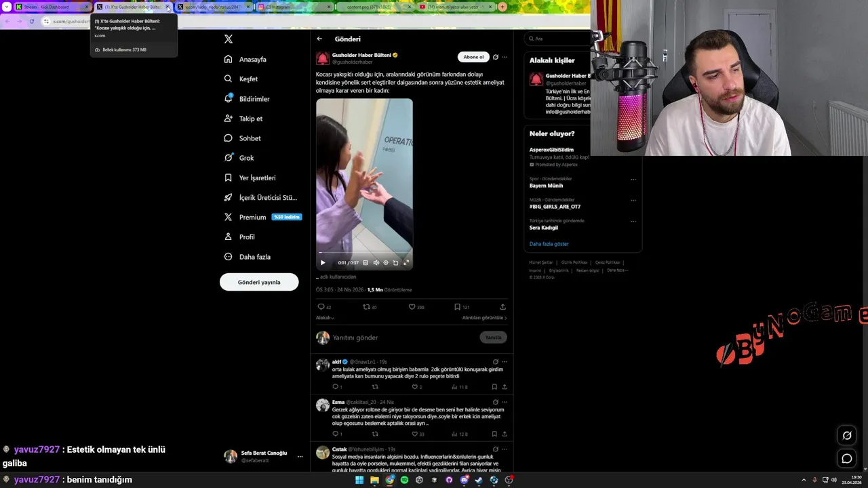Enter fullscreen on the video
Screen dimensions: 868x488
406,262
